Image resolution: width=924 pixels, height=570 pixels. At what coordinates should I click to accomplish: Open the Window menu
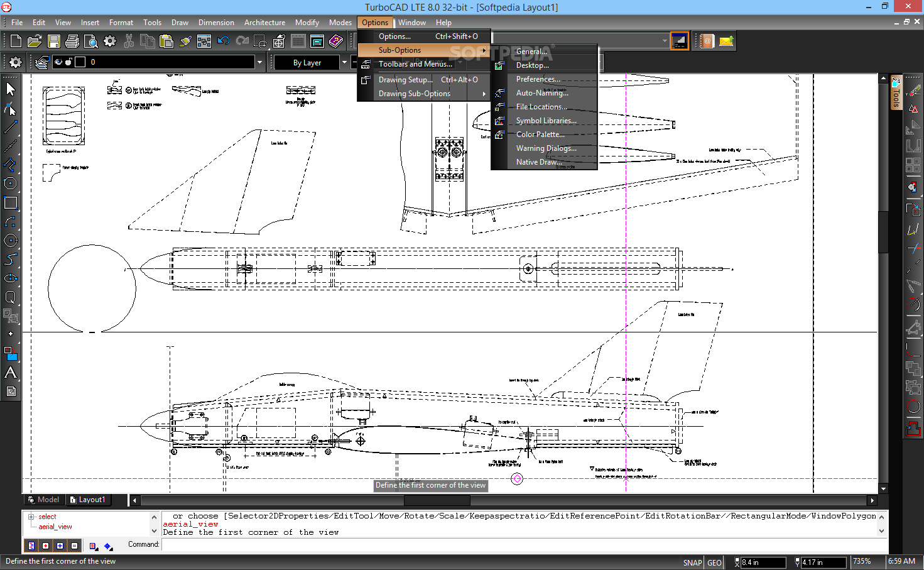click(412, 23)
